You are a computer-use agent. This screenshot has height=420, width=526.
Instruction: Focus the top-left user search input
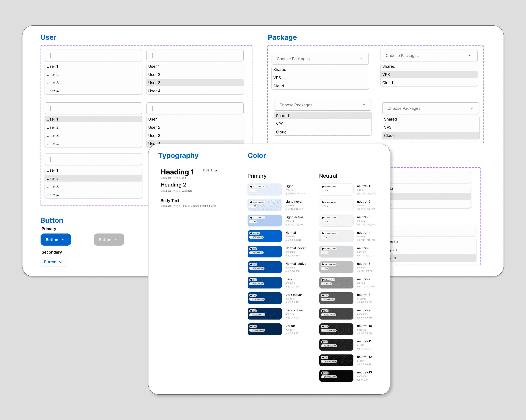(x=93, y=55)
